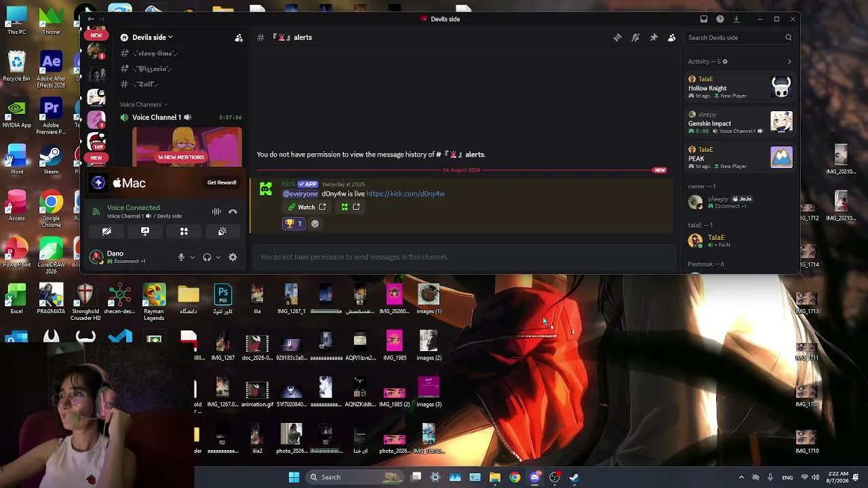Click the @everyone mention in the Kick message
The image size is (868, 488).
pyautogui.click(x=300, y=194)
